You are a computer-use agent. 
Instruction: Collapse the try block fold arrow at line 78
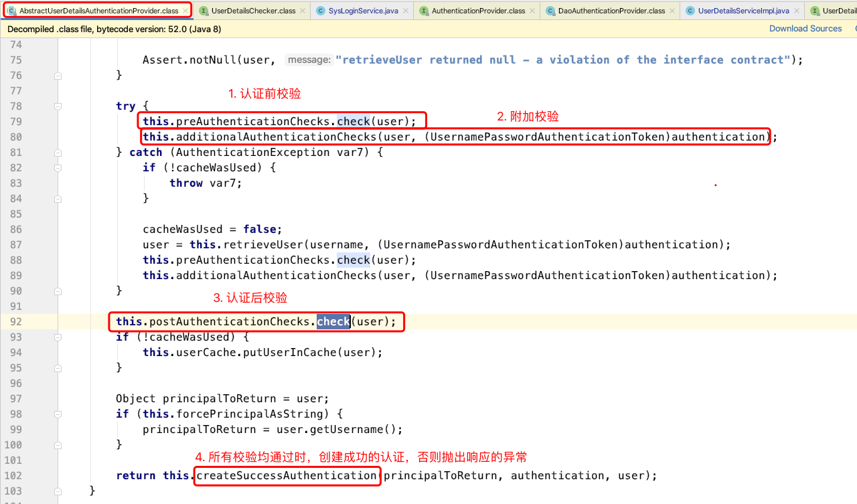58,106
